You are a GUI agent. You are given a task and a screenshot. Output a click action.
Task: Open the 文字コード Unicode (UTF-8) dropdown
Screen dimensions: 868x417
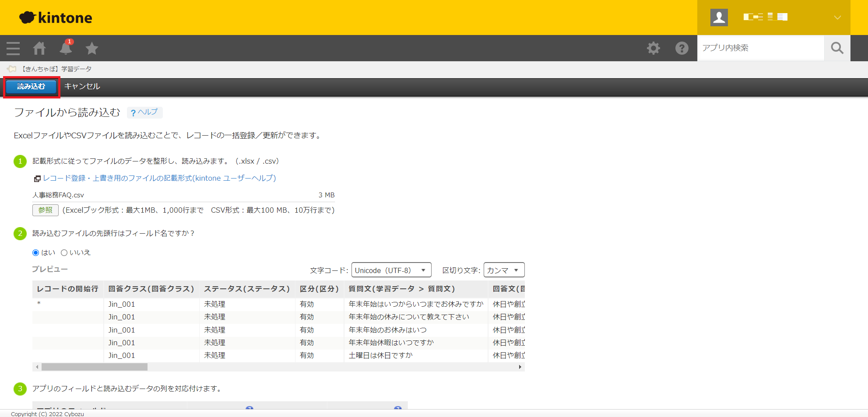click(x=391, y=270)
